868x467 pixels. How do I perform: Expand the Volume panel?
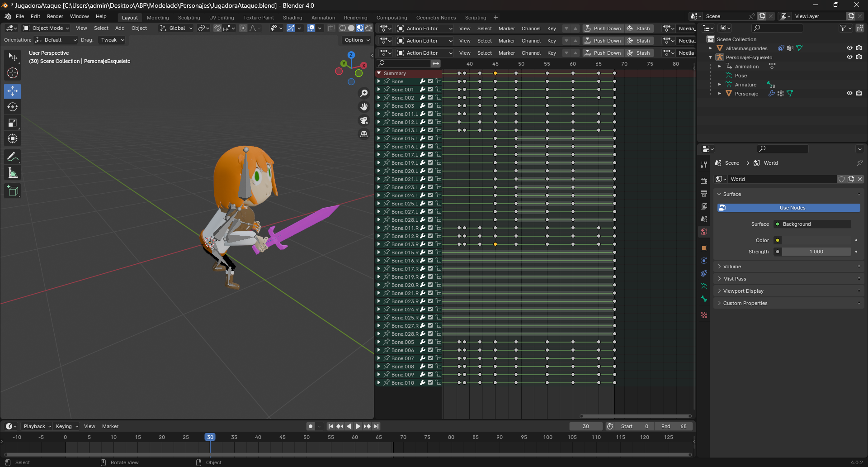732,267
